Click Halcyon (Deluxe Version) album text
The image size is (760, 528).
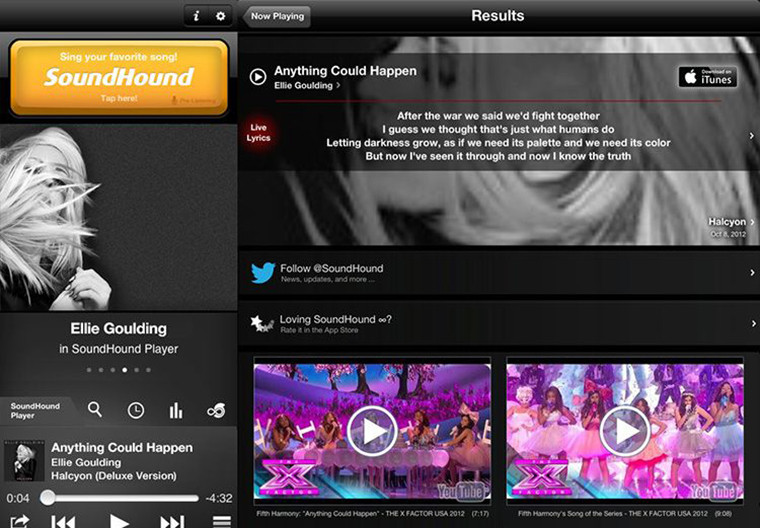click(114, 476)
